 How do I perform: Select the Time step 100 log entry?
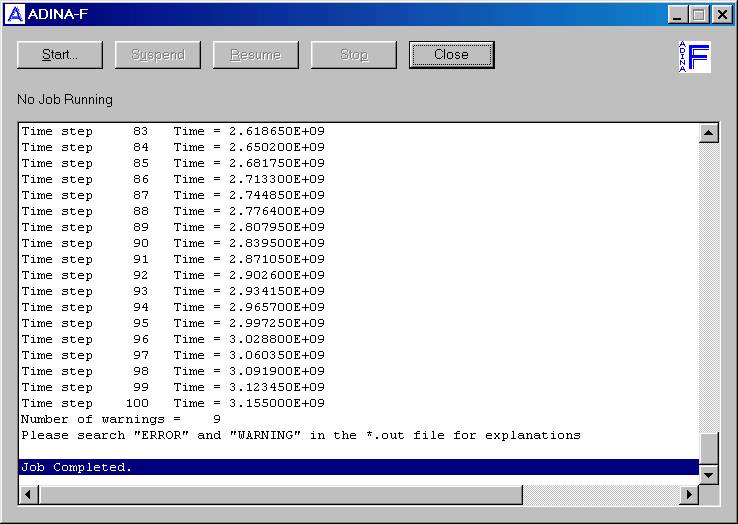(172, 403)
